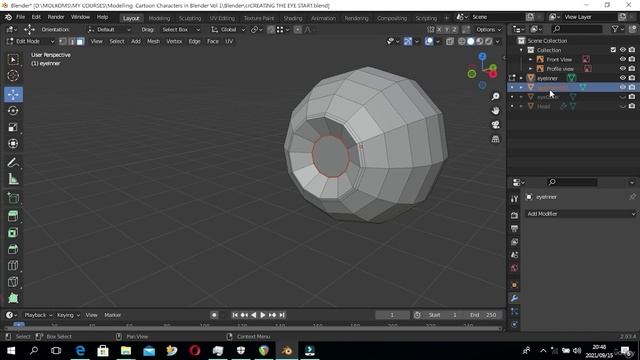Open the Select Box drag dropdown
The width and height of the screenshot is (640, 360).
[180, 29]
